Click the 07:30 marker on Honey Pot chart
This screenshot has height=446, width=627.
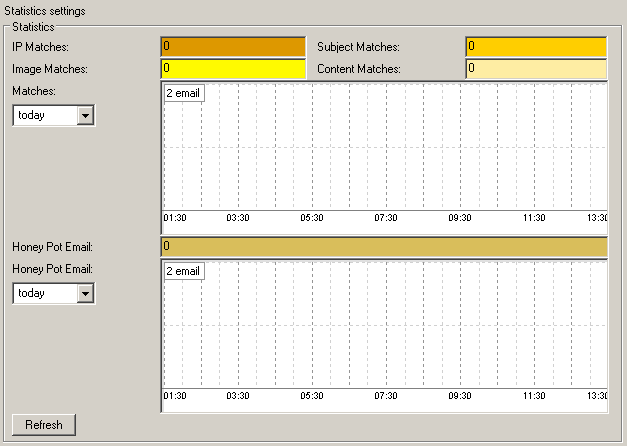pyautogui.click(x=386, y=396)
